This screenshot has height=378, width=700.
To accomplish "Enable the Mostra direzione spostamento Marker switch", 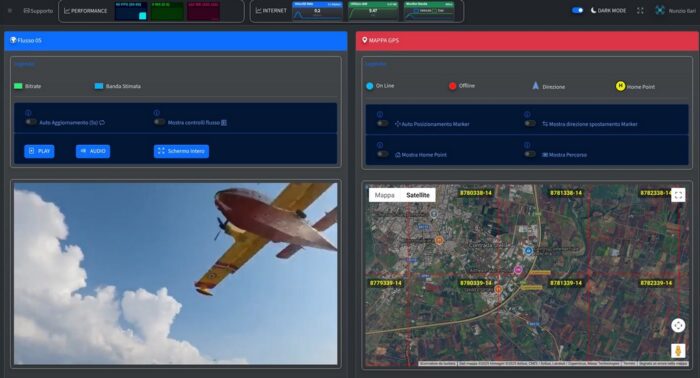I will 530,123.
